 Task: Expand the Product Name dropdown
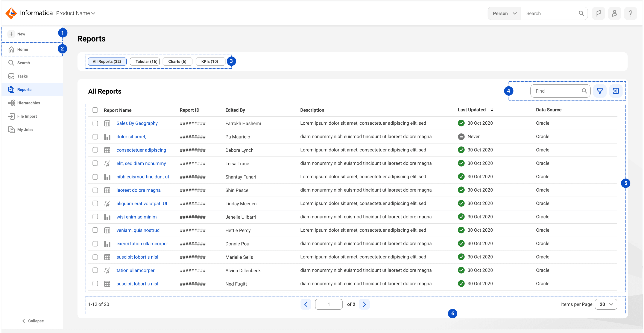pyautogui.click(x=76, y=13)
